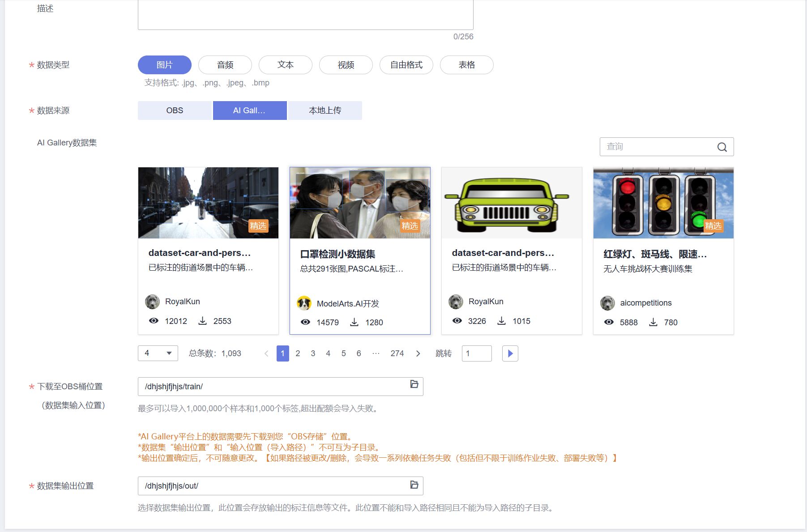Viewport: 807px width, 532px height.
Task: Select 文本 data type
Action: tap(286, 65)
